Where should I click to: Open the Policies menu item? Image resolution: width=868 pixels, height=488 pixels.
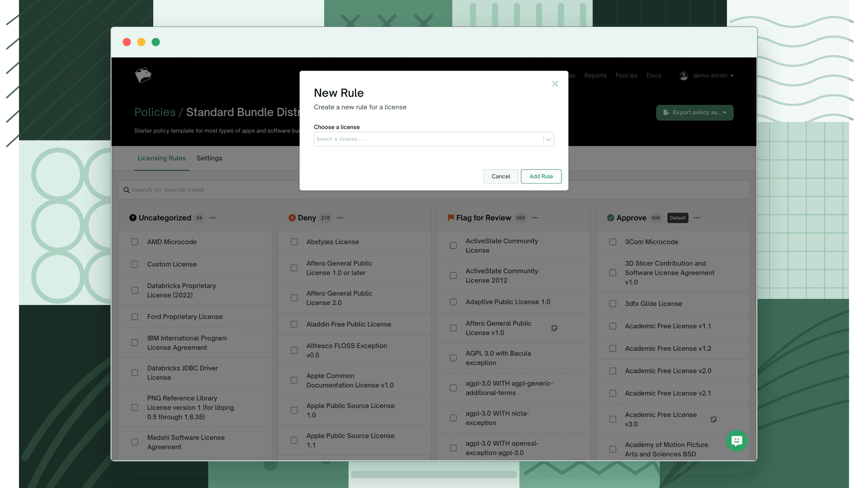626,75
